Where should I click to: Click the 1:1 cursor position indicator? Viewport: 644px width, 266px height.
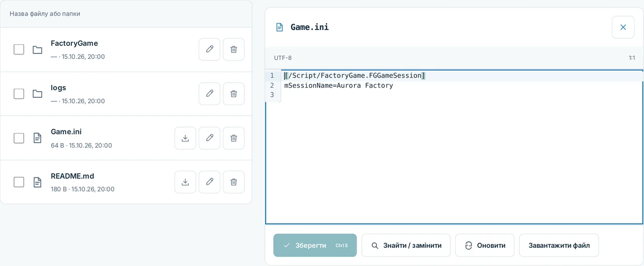(x=631, y=58)
